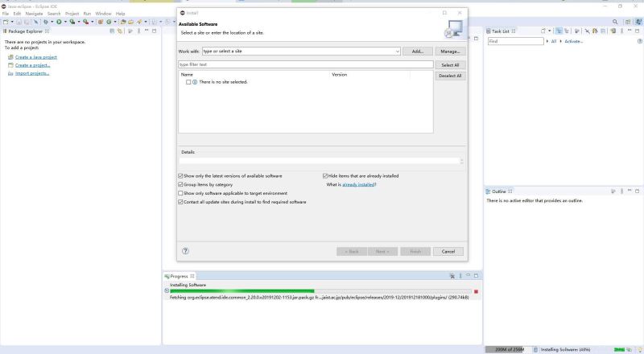Click the garbage collector trash icon in status bar

(x=535, y=349)
